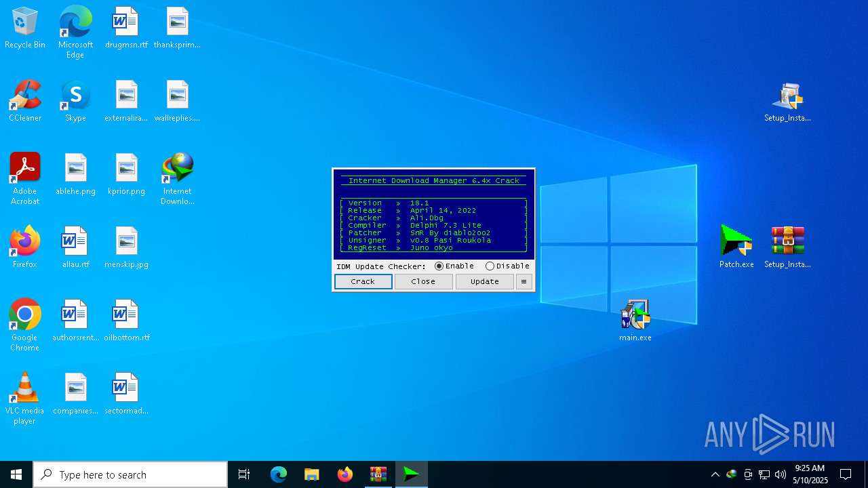Screen dimensions: 868x488
Task: Select Disable for IDM Update Checker
Action: (x=507, y=266)
